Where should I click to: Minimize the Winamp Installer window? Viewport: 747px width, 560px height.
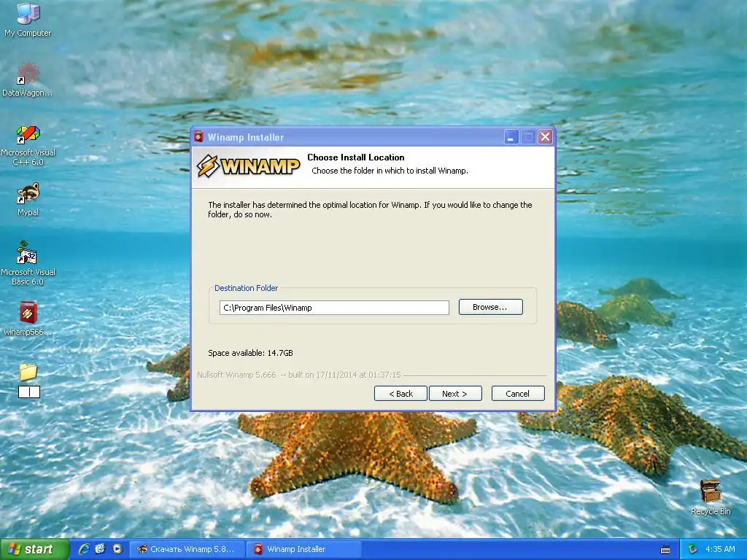pos(511,138)
